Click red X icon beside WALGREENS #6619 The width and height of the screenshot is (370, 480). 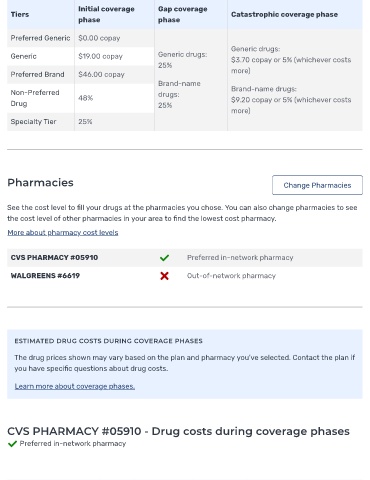pyautogui.click(x=164, y=276)
